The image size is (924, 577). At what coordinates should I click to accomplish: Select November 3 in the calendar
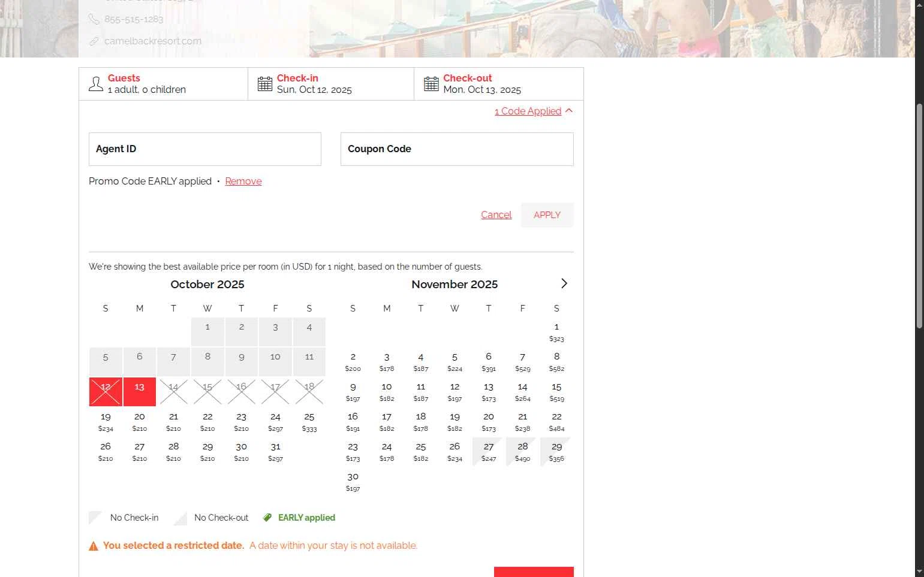tap(387, 362)
